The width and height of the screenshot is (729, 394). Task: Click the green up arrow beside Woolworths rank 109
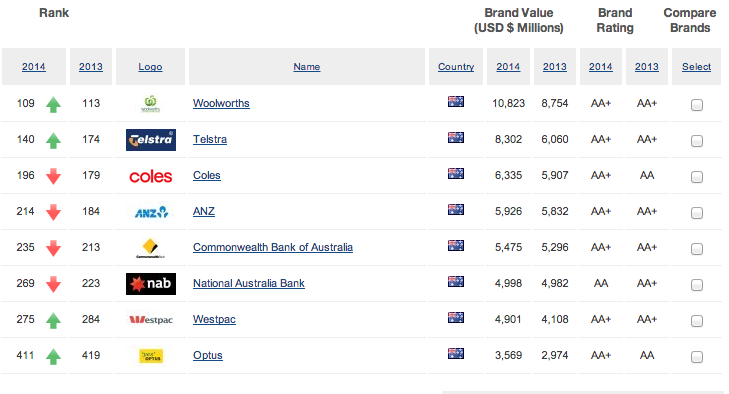click(53, 104)
